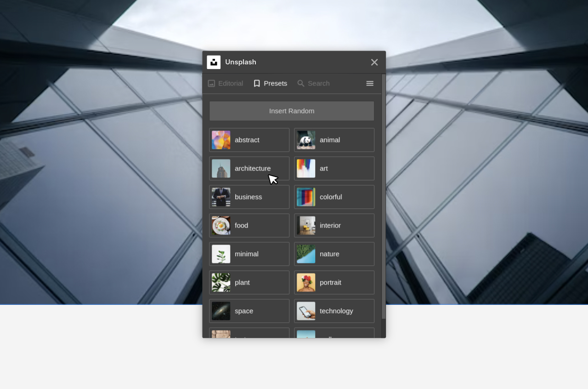Select the abstract preset thumbnail
The height and width of the screenshot is (389, 588).
[x=221, y=140]
